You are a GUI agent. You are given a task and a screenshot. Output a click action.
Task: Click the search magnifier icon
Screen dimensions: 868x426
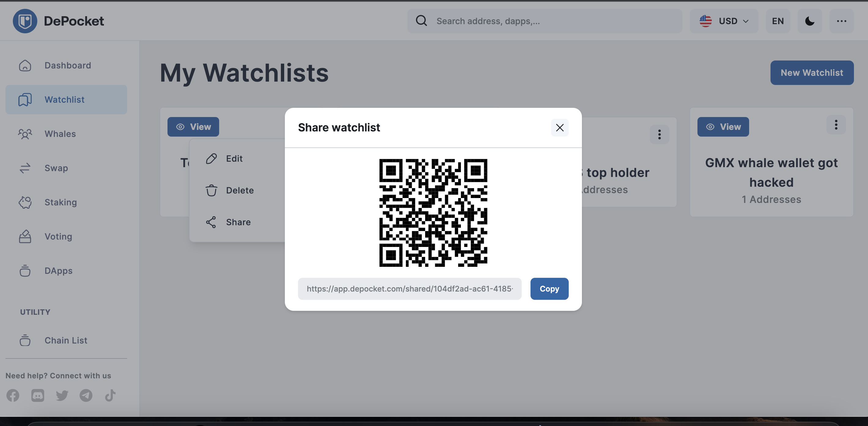coord(421,21)
